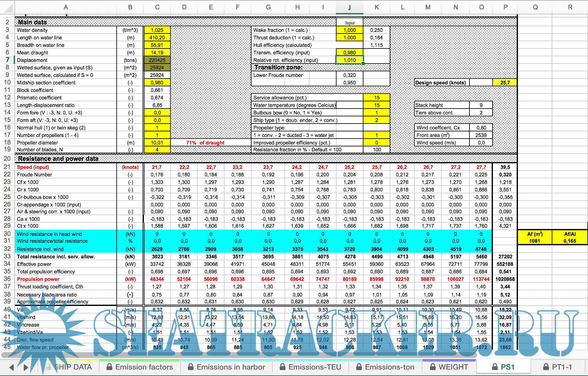Click the next sheet navigation arrow
This screenshot has height=376, width=588.
26,367
